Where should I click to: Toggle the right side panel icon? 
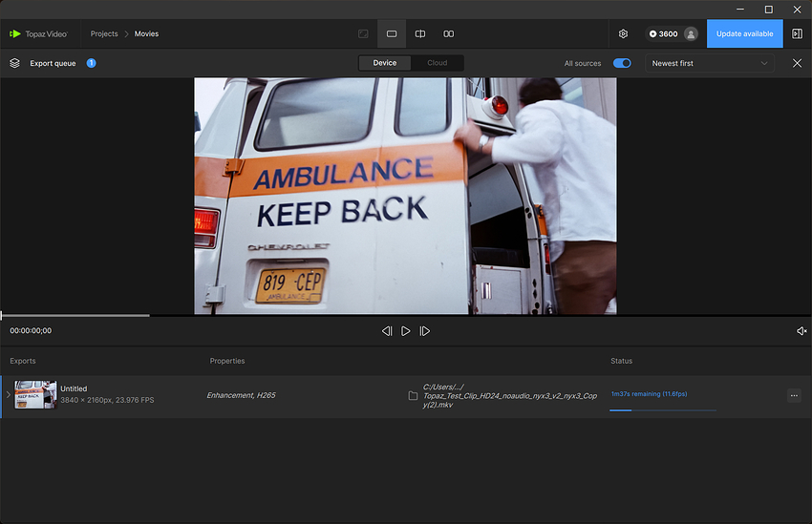click(798, 33)
